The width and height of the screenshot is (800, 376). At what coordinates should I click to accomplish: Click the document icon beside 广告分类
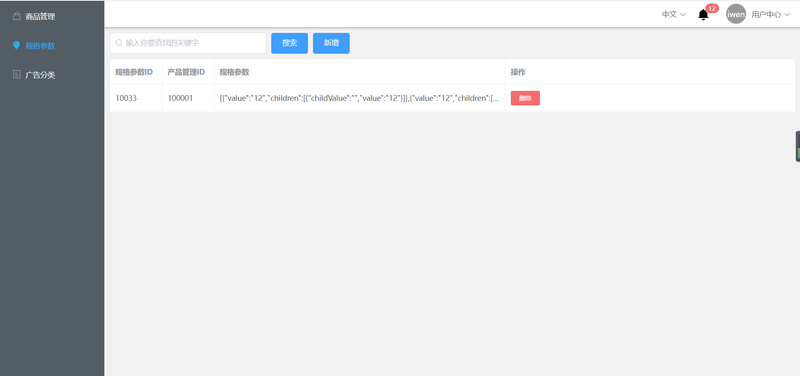[17, 75]
